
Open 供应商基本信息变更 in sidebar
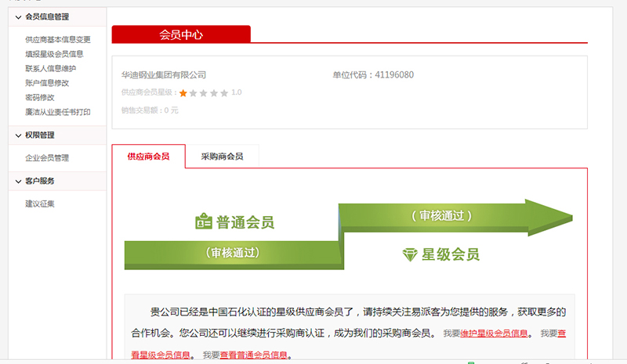click(x=58, y=40)
